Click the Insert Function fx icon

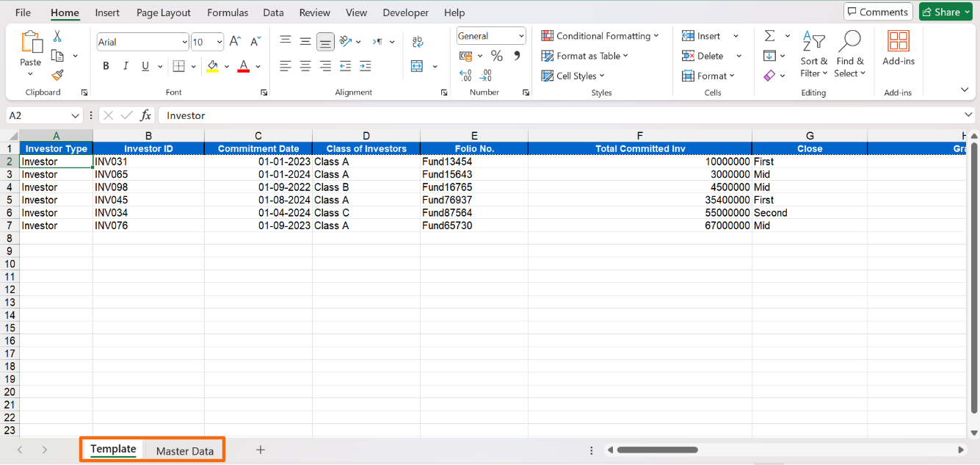(x=146, y=115)
